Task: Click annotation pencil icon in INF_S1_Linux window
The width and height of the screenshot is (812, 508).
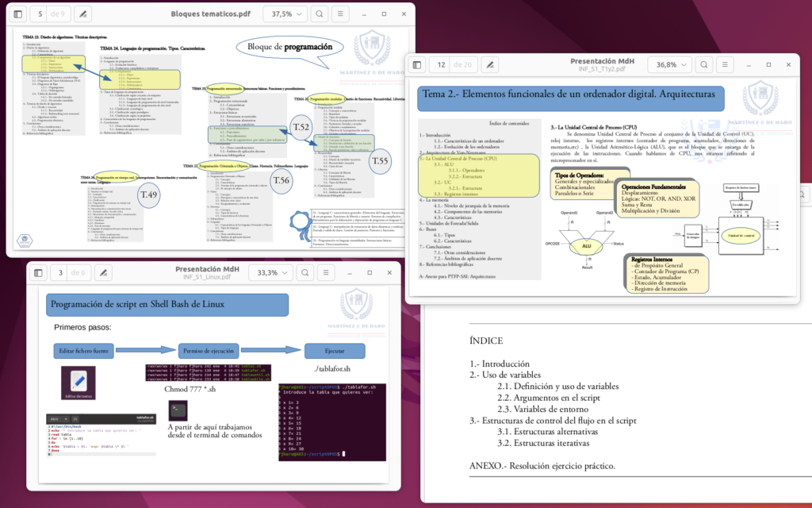Action: tap(104, 273)
